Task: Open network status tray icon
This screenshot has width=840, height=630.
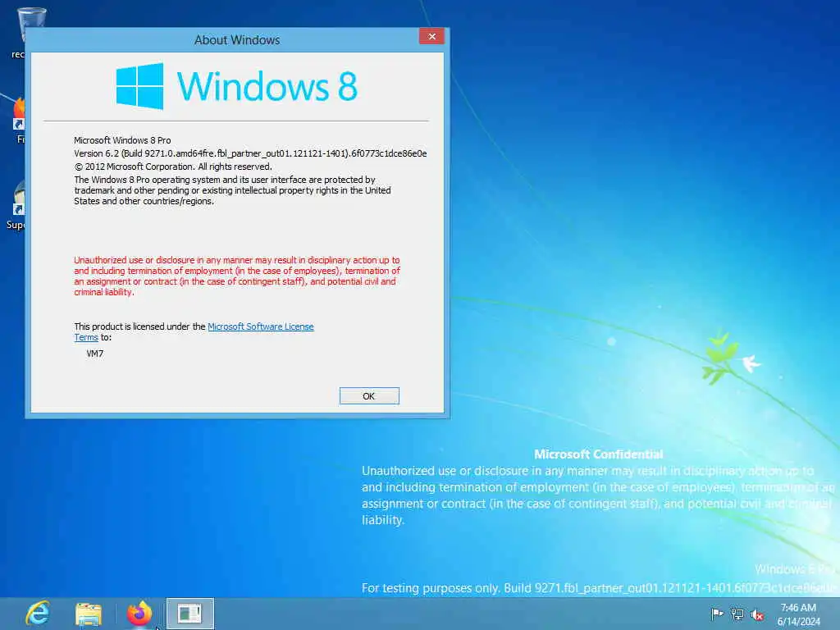Action: 737,614
